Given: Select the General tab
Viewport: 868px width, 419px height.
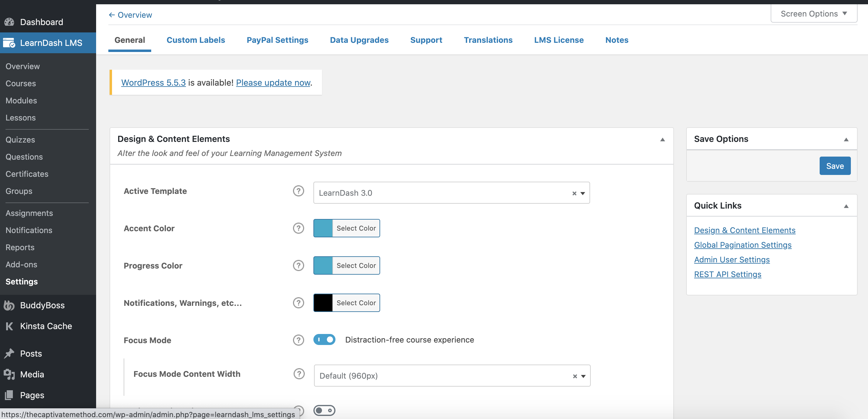Looking at the screenshot, I should point(130,40).
